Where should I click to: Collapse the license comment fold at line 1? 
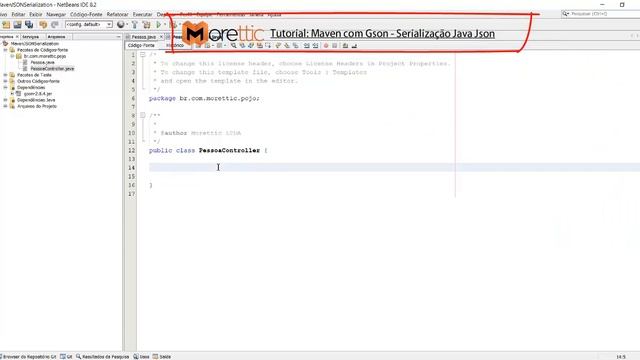(x=142, y=54)
